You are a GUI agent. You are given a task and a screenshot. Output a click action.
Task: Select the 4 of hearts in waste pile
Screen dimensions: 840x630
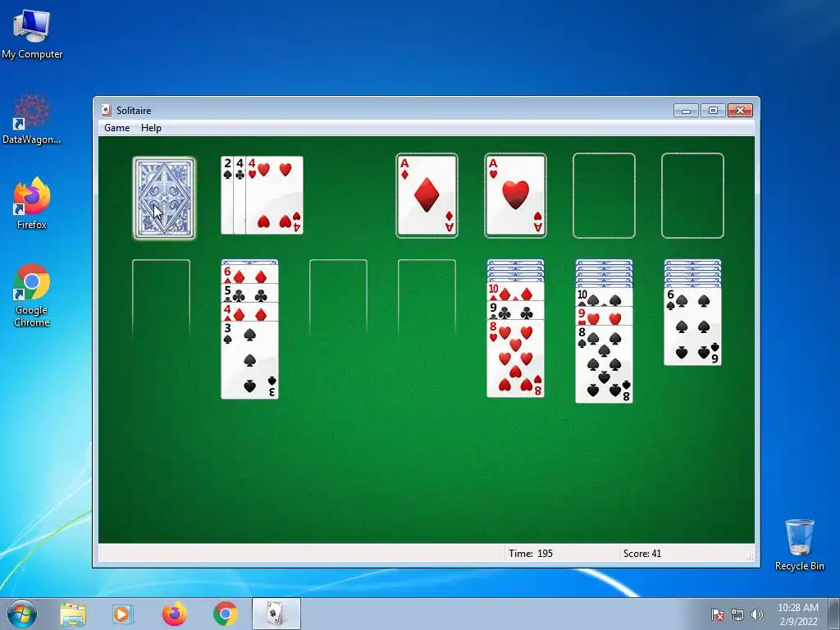click(274, 195)
